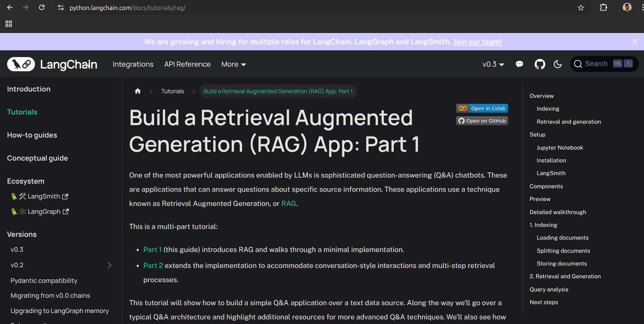Open v0.3 in the Versions list
644x324 pixels.
17,250
